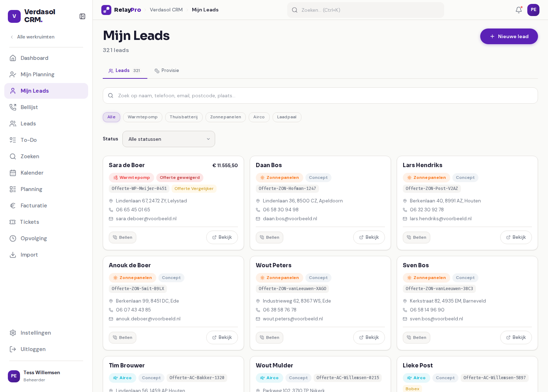This screenshot has height=392, width=548.
Task: Open PE user avatar menu
Action: [x=533, y=10]
